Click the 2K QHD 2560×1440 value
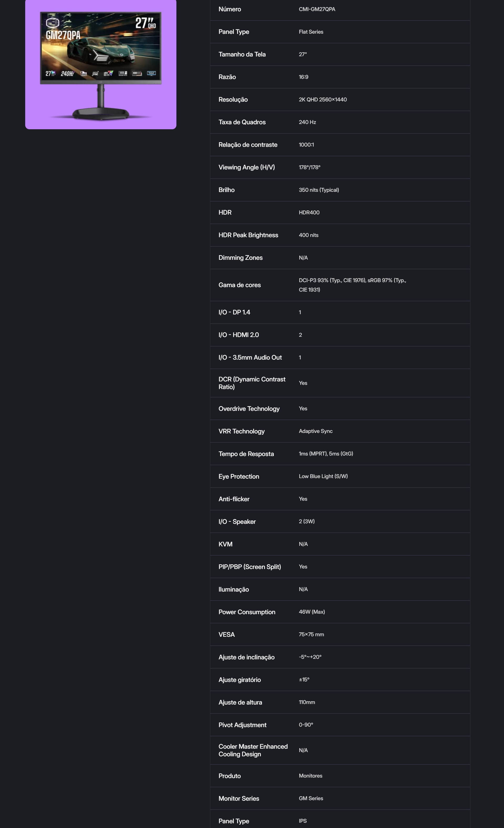Viewport: 504px width, 828px height. coord(322,100)
